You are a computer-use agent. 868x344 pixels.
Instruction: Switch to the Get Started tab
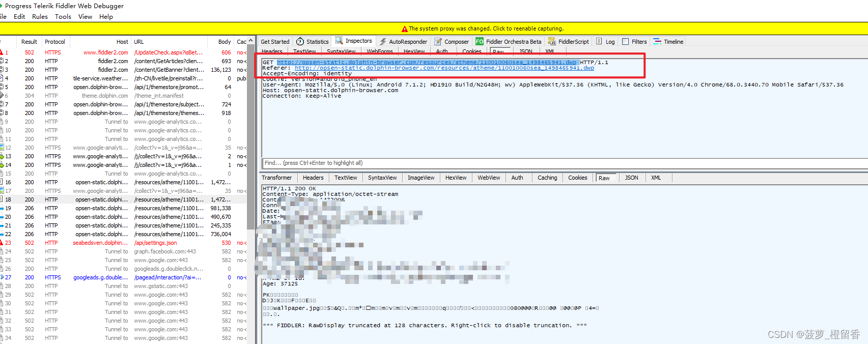coord(275,42)
